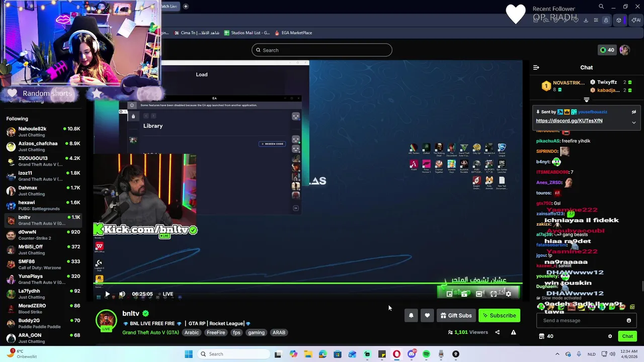This screenshot has height=362, width=644.
Task: Open the chat shop points icon
Action: tap(541, 336)
